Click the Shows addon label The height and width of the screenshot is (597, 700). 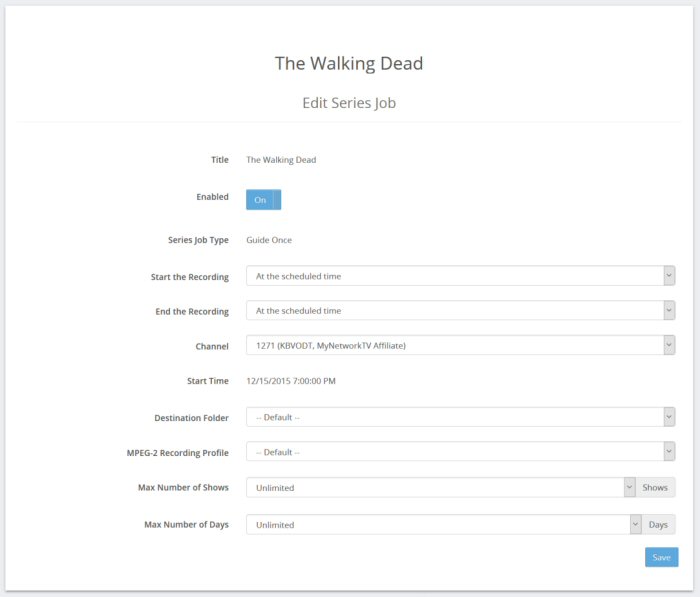[655, 488]
